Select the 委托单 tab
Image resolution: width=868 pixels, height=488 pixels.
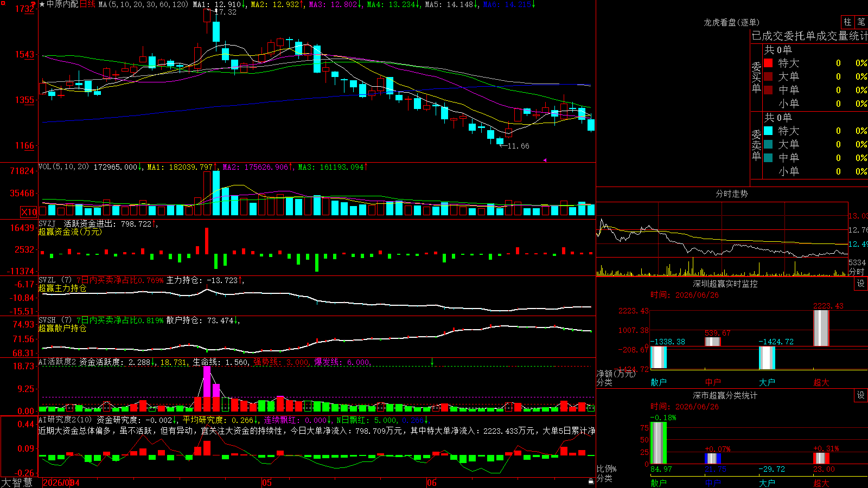point(800,36)
